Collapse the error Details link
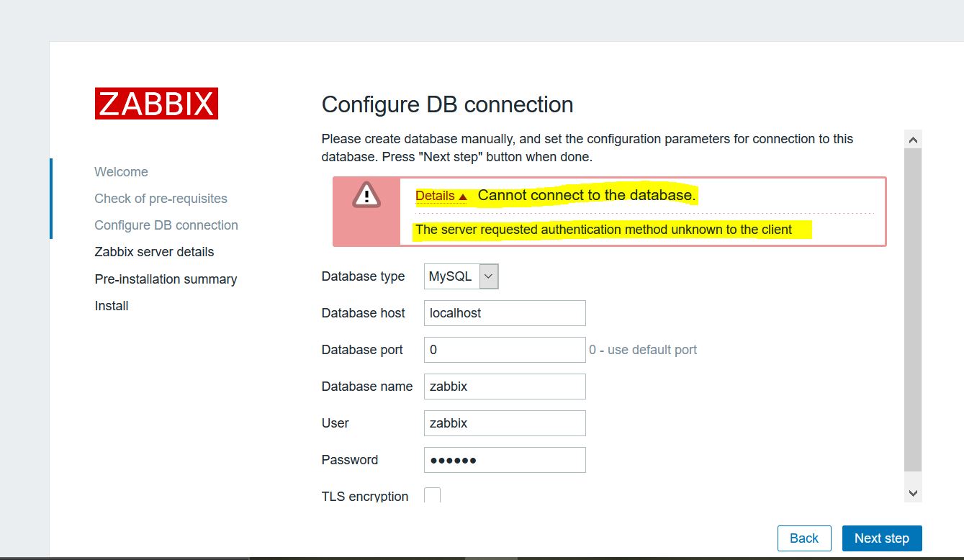The height and width of the screenshot is (560, 964). point(441,196)
